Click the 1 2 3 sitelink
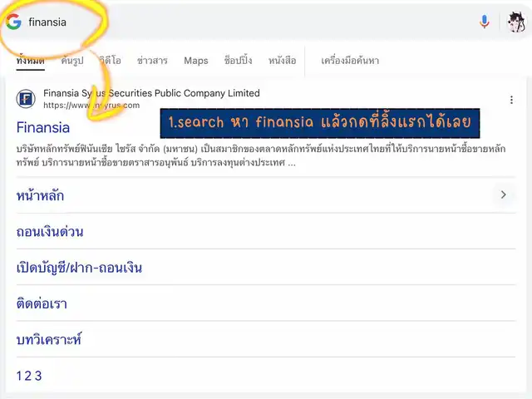Screen dimensions: 532x399 29,376
